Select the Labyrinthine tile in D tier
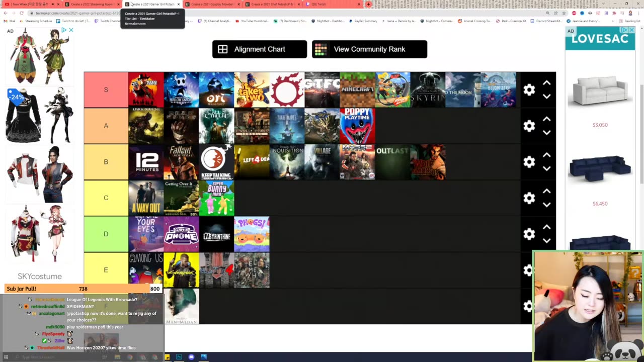Screen dimensions: 644x362 pos(216,234)
